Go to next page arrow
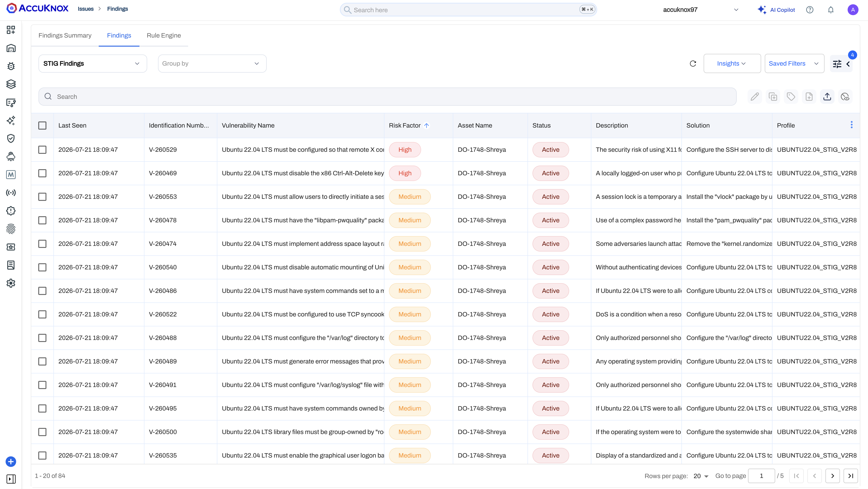Screen dimensions: 868x489 (x=833, y=476)
